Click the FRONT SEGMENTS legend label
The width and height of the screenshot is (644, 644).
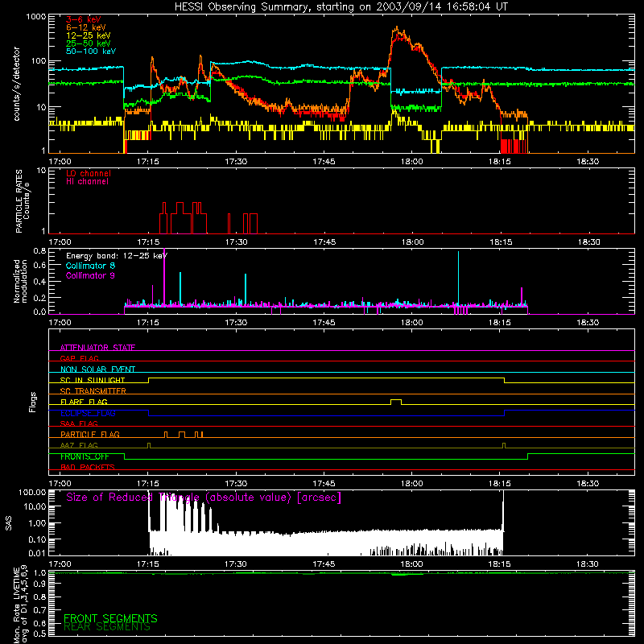(x=110, y=618)
